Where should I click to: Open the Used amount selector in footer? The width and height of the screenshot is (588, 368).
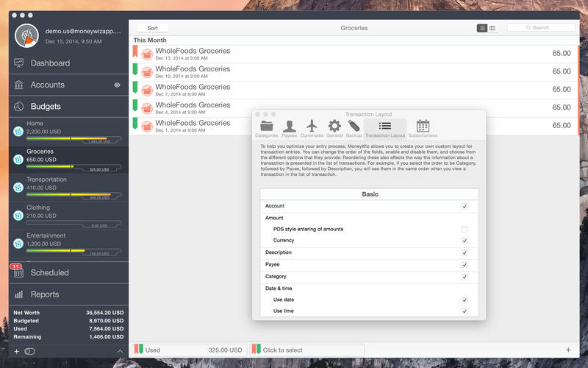(188, 350)
